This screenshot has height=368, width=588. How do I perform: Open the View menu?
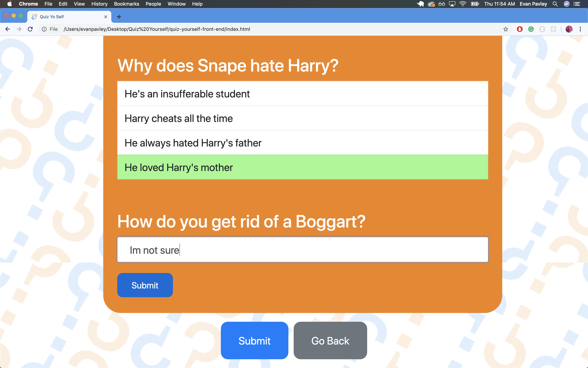[79, 4]
